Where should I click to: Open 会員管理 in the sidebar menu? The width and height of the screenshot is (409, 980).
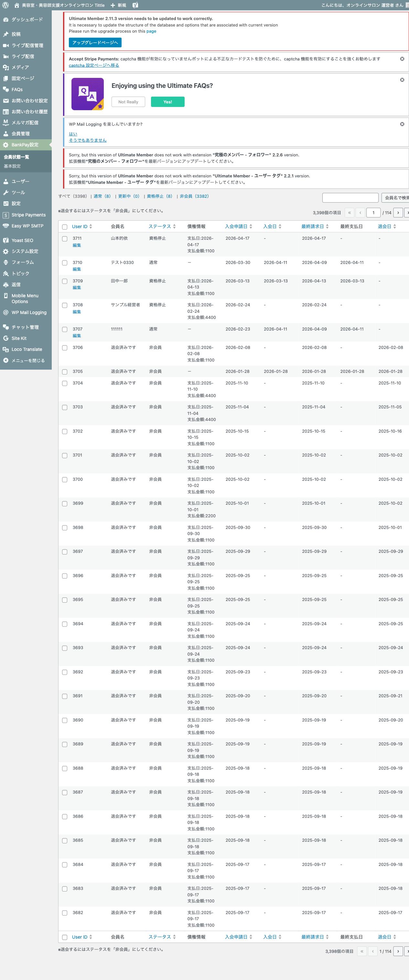[21, 133]
